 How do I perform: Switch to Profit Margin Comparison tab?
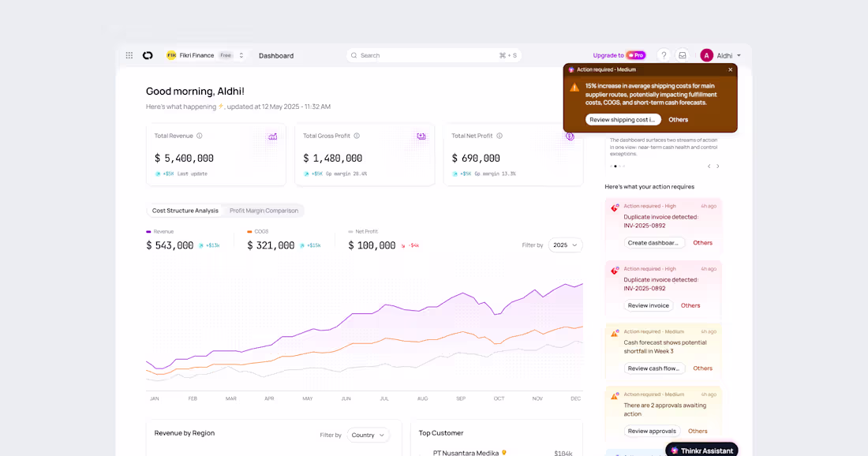[x=264, y=211]
